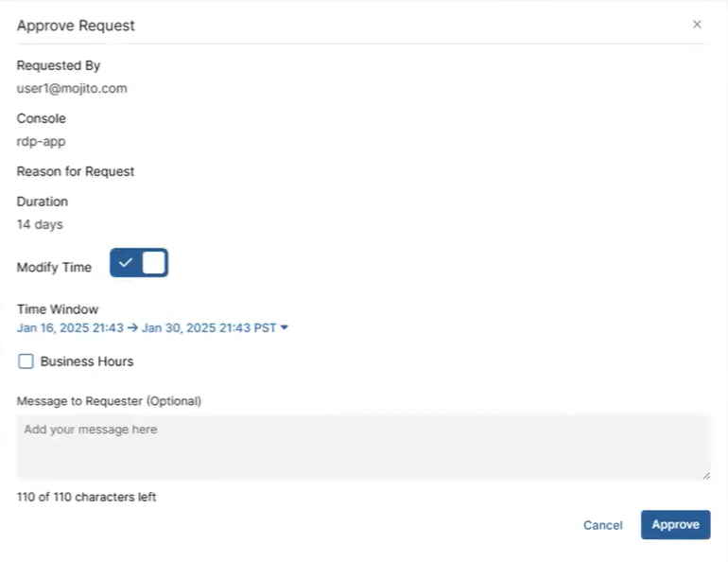Click the Time Window heading

click(x=58, y=309)
